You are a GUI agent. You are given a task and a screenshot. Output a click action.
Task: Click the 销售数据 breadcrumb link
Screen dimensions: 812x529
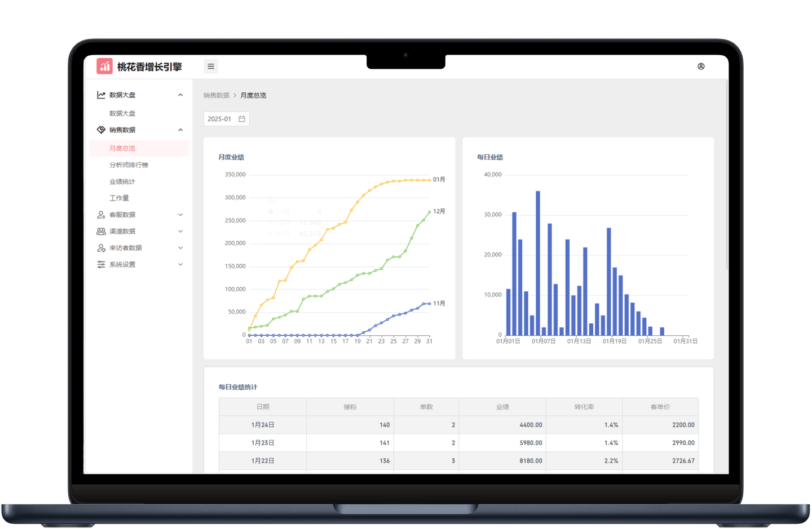point(217,96)
